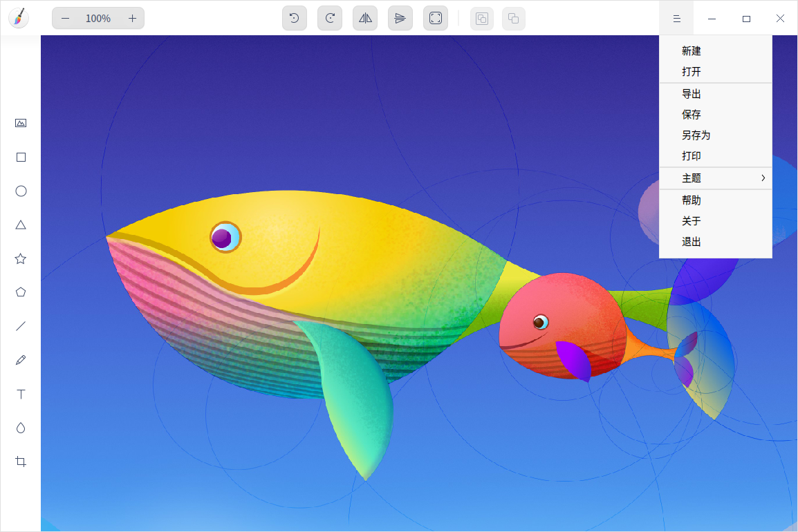Screen dimensions: 798x532
Task: Flip the image horizontally
Action: point(365,19)
